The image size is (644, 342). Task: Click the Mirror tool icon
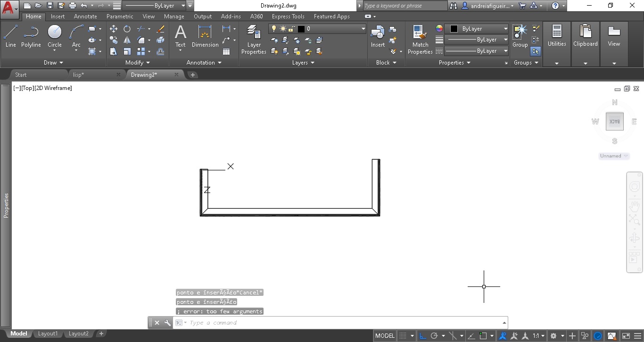pyautogui.click(x=127, y=40)
